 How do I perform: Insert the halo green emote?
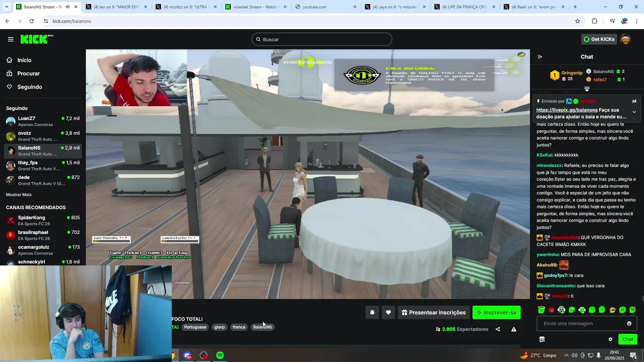coord(541,310)
